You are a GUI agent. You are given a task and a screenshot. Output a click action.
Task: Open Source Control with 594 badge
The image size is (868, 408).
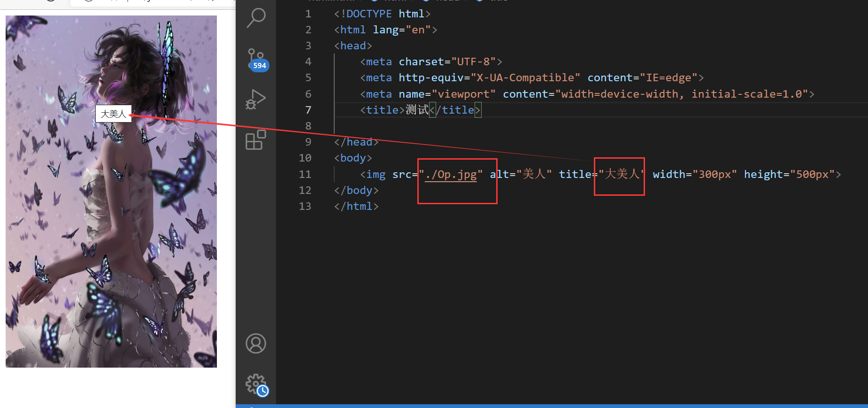coord(257,60)
